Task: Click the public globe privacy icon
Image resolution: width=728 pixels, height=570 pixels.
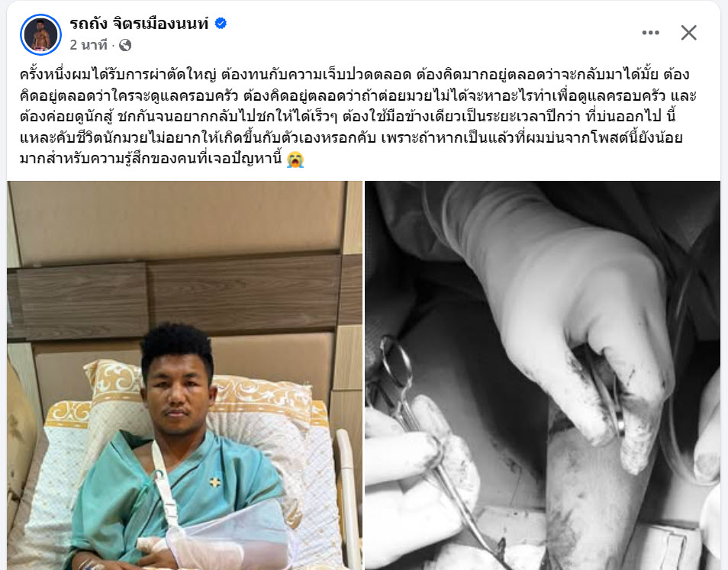Action: point(125,45)
